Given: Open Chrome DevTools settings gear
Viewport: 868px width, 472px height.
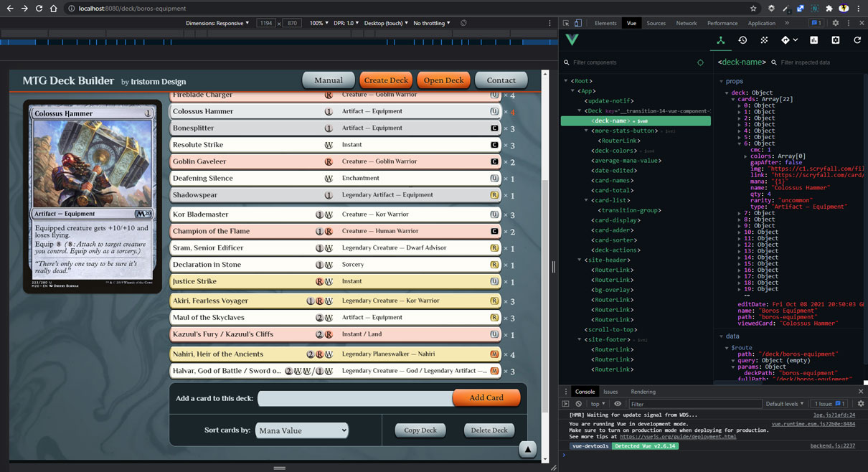Looking at the screenshot, I should [836, 23].
